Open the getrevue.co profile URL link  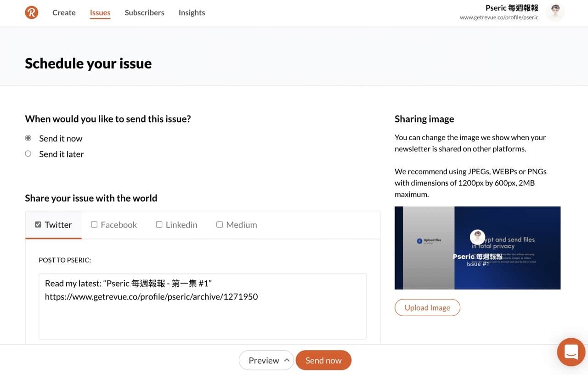tap(499, 17)
